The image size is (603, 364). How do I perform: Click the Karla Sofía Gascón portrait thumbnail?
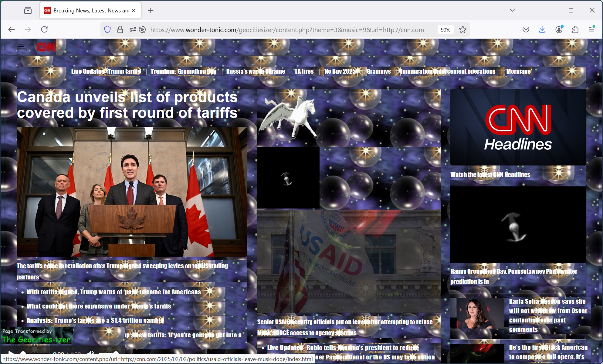click(x=477, y=313)
